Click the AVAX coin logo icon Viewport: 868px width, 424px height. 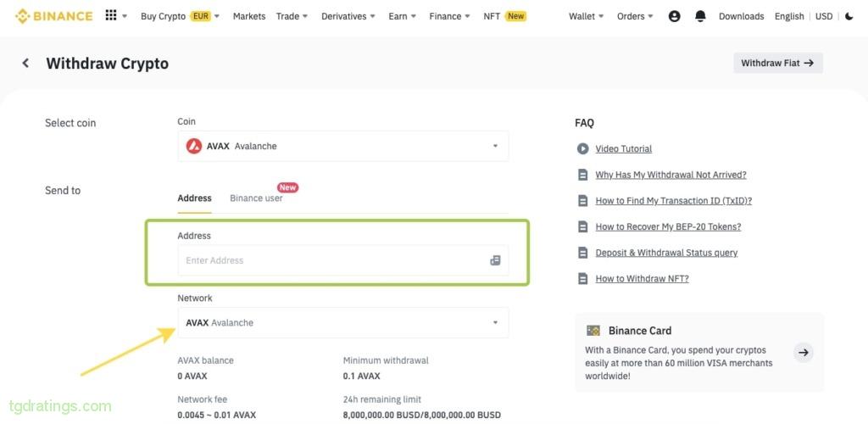click(194, 146)
